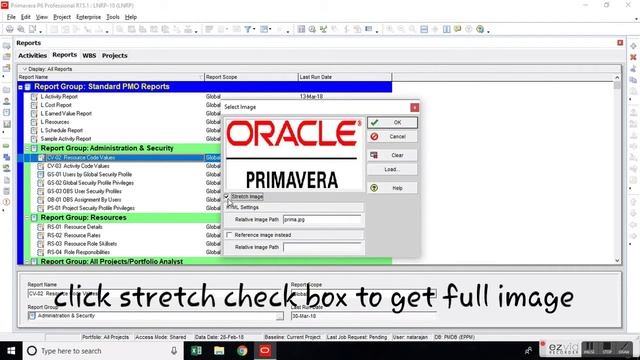Image resolution: width=640 pixels, height=360 pixels.
Task: Close the Select Image dialog
Action: click(x=414, y=107)
